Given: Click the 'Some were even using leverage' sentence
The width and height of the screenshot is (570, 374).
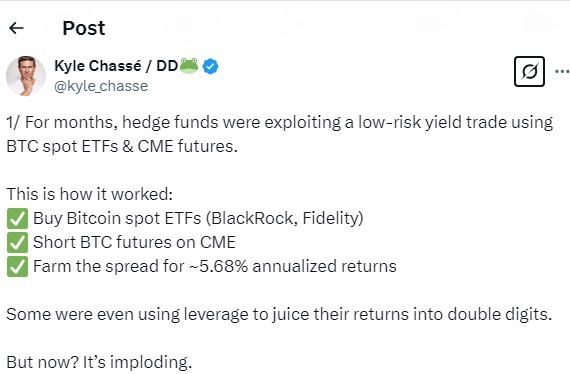Looking at the screenshot, I should (279, 314).
